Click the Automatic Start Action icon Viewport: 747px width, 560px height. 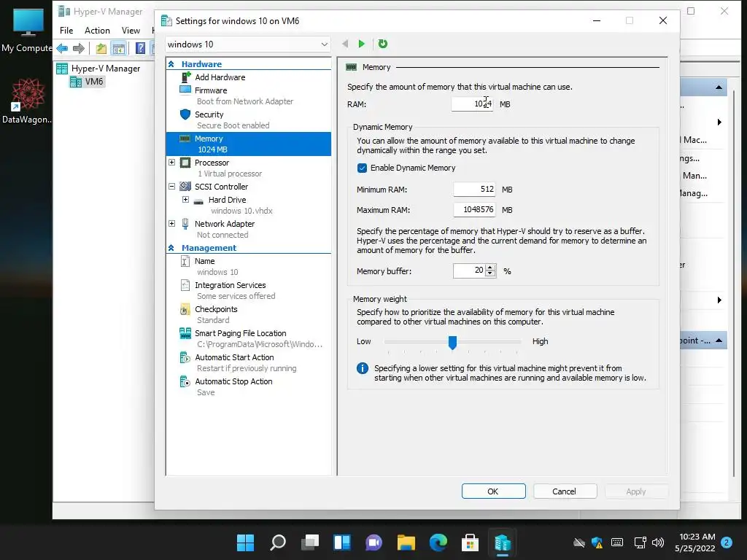click(x=185, y=357)
